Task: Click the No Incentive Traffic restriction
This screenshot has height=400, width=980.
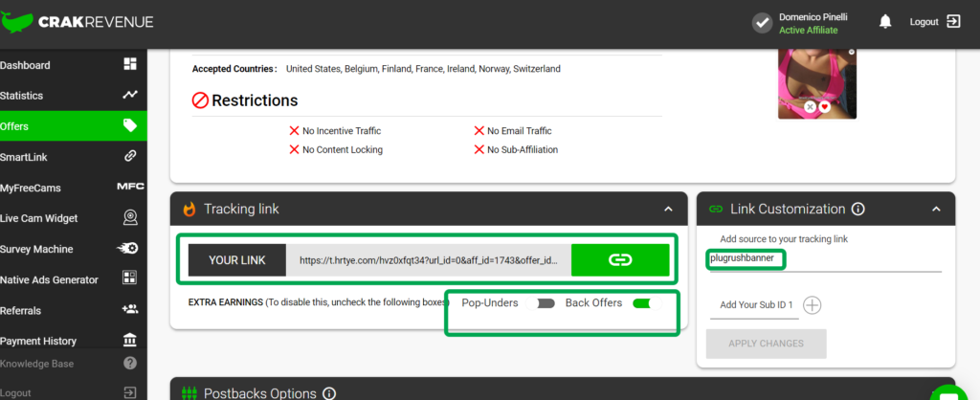Action: [x=335, y=131]
